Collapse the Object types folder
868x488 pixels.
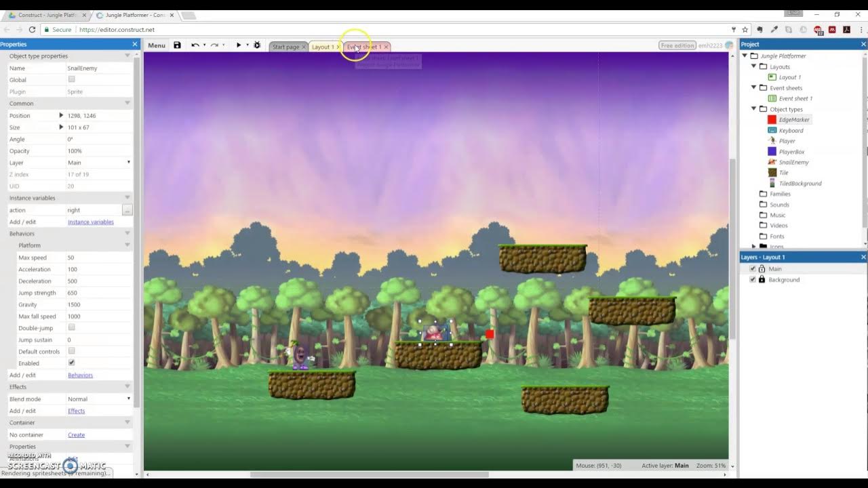[753, 109]
